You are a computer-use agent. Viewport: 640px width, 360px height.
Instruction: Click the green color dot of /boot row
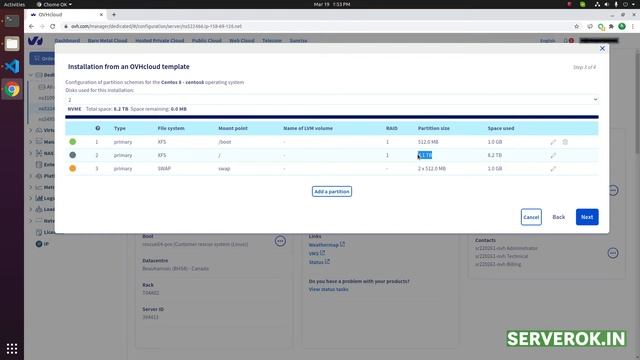coord(73,142)
